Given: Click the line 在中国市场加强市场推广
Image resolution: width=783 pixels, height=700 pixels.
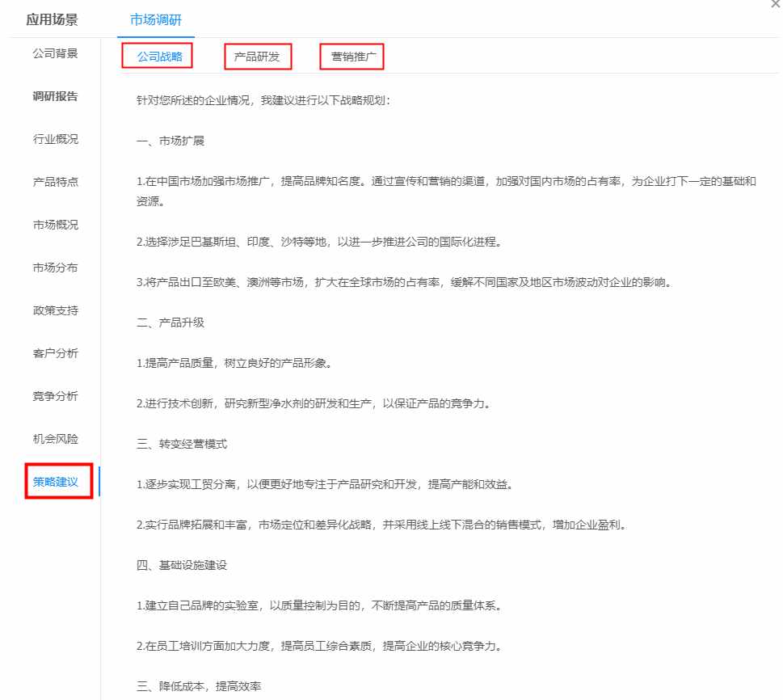Looking at the screenshot, I should pos(446,192).
